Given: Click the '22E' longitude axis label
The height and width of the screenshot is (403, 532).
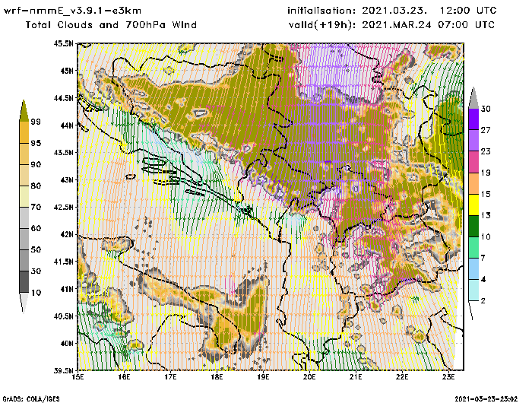Looking at the screenshot, I should click(402, 377).
